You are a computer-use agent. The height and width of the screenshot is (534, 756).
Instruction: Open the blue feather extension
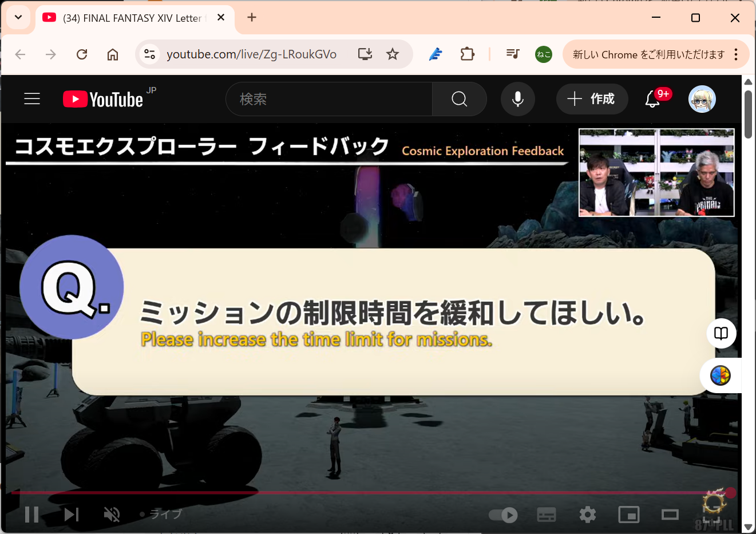(x=436, y=54)
